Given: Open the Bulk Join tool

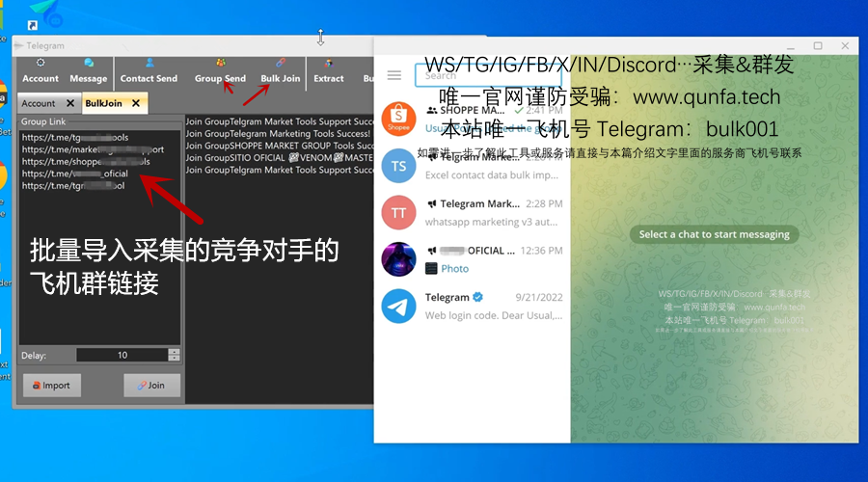Looking at the screenshot, I should click(x=280, y=72).
